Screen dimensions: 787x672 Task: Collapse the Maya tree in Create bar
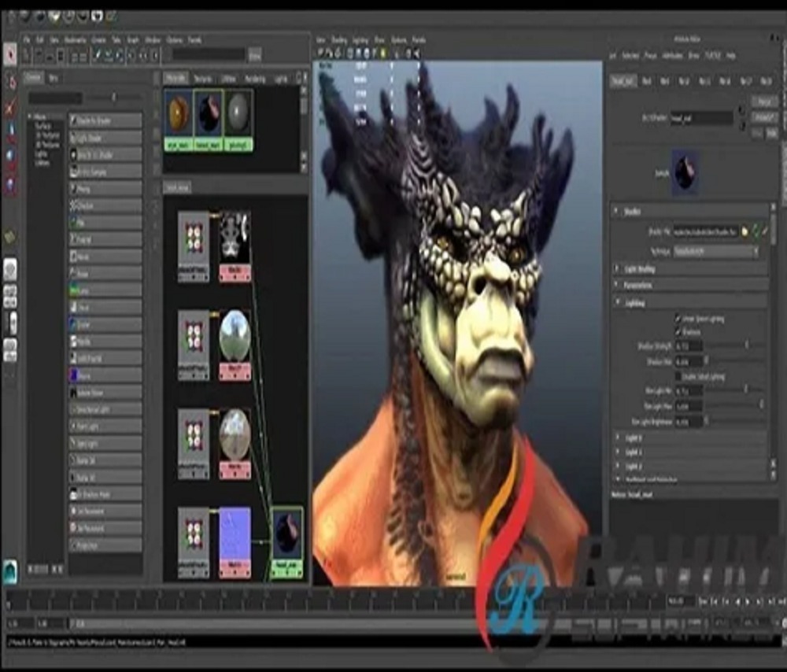(x=30, y=116)
